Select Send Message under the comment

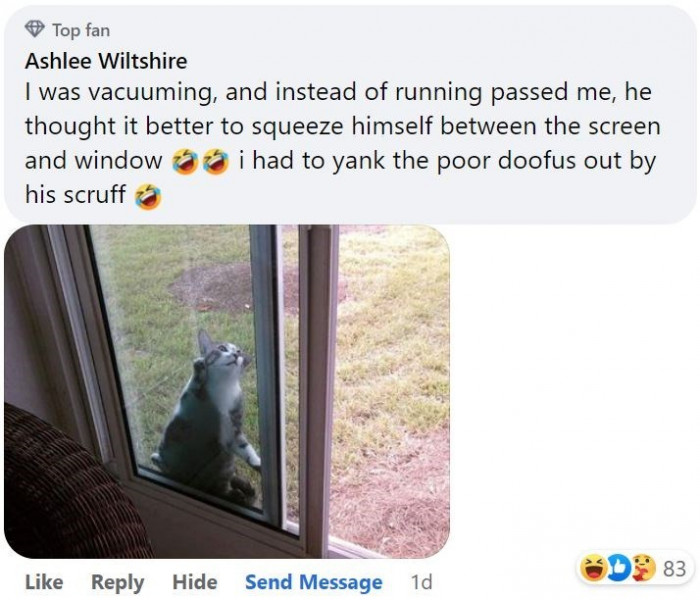point(313,583)
